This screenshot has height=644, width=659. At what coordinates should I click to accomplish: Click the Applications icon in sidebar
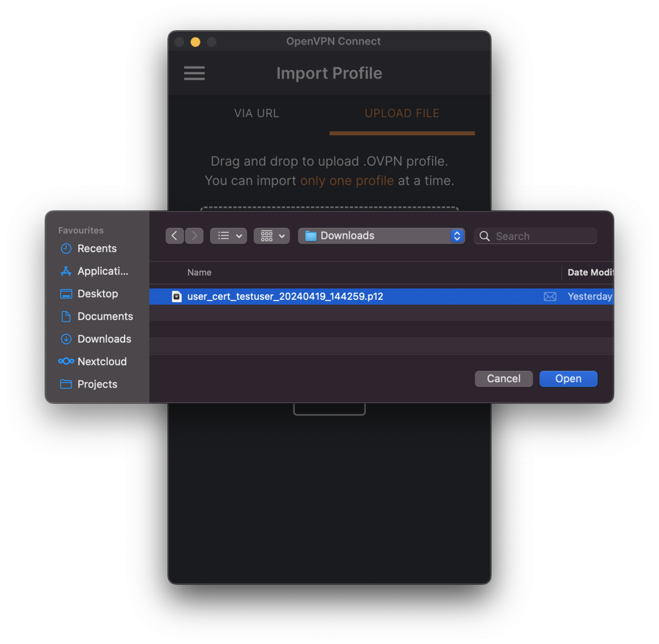tap(66, 271)
